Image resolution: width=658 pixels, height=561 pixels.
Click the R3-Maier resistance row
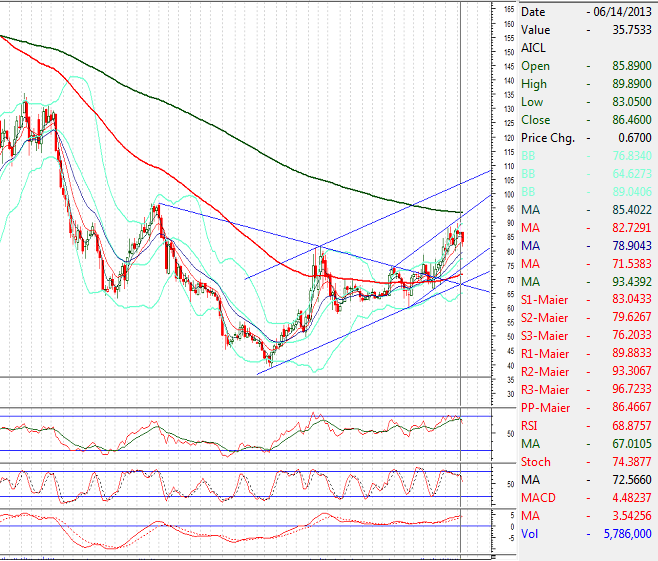pyautogui.click(x=586, y=390)
